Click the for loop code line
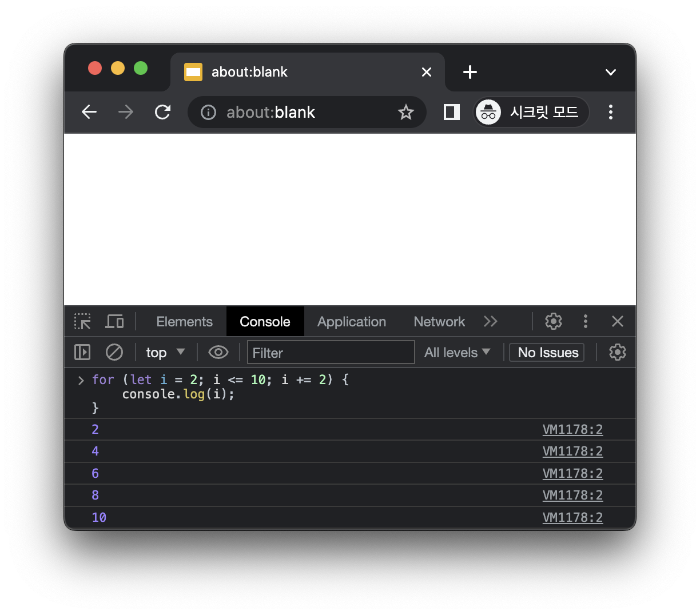The width and height of the screenshot is (700, 615). [x=220, y=380]
